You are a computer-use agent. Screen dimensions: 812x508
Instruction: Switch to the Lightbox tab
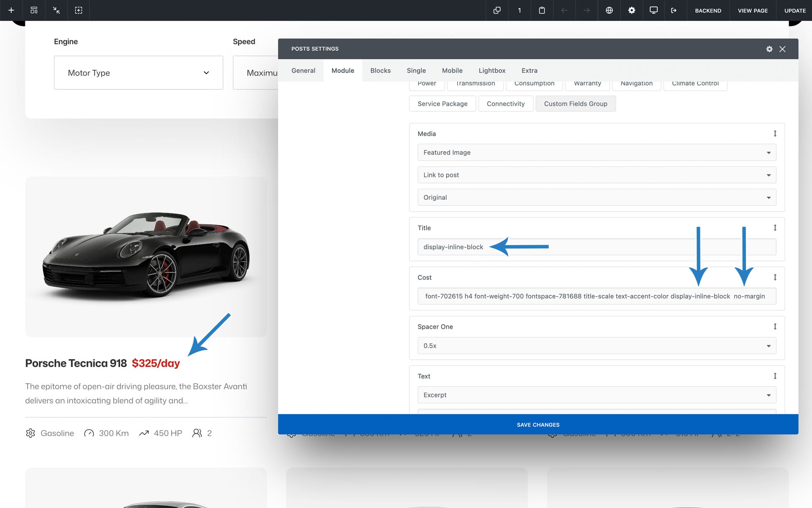492,71
